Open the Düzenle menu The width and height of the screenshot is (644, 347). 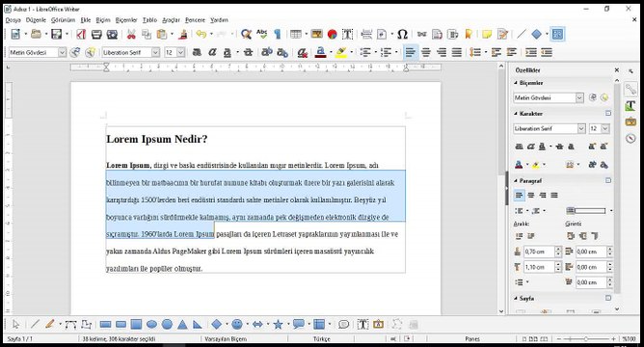pos(36,19)
